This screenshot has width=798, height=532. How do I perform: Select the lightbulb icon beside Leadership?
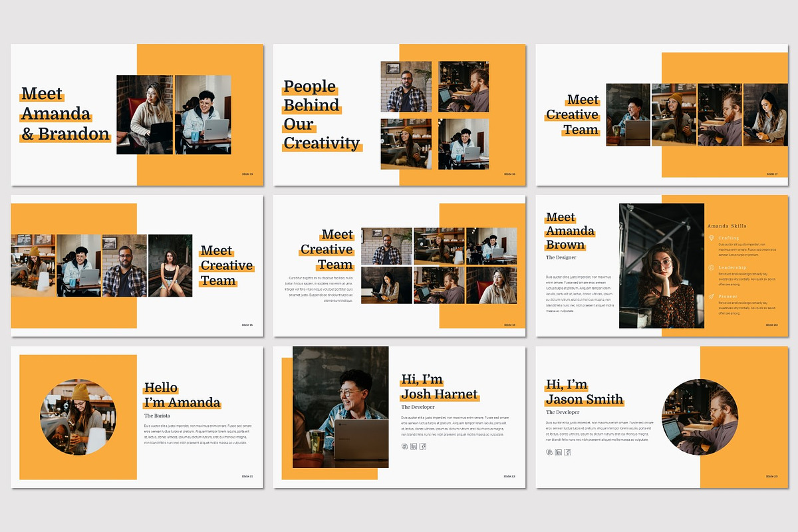(711, 267)
